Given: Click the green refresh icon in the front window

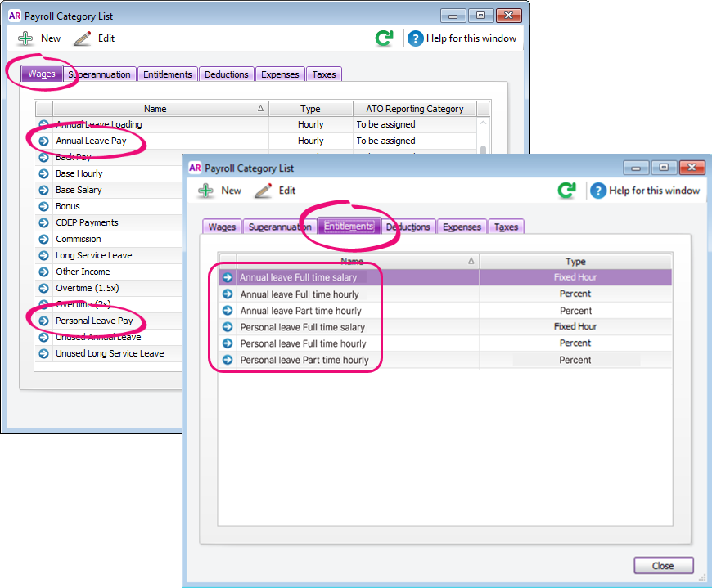Looking at the screenshot, I should (x=566, y=191).
